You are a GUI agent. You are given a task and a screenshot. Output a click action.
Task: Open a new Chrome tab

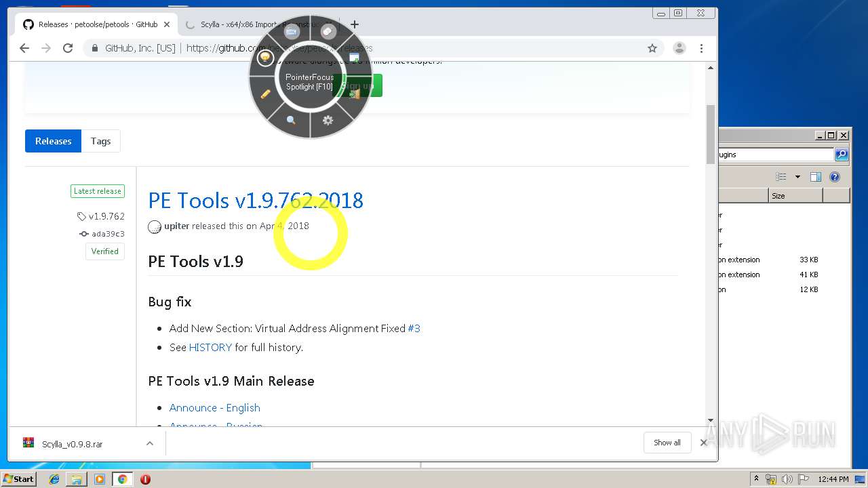pyautogui.click(x=355, y=24)
